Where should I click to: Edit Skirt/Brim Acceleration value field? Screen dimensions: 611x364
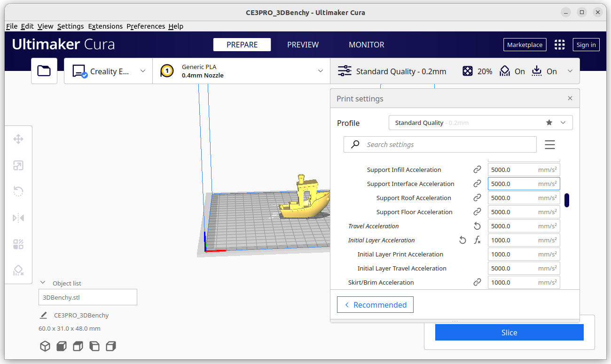[524, 282]
